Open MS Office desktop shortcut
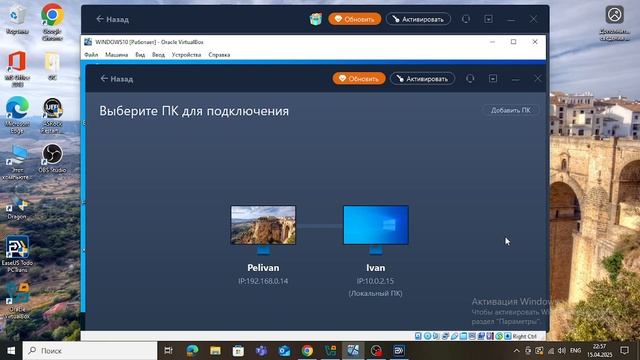This screenshot has width=640, height=360. 17,69
